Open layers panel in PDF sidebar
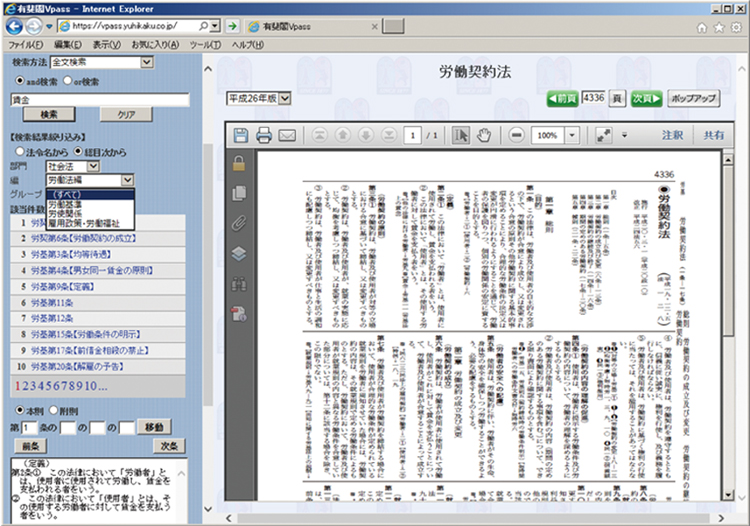The height and width of the screenshot is (526, 750). pos(239,254)
